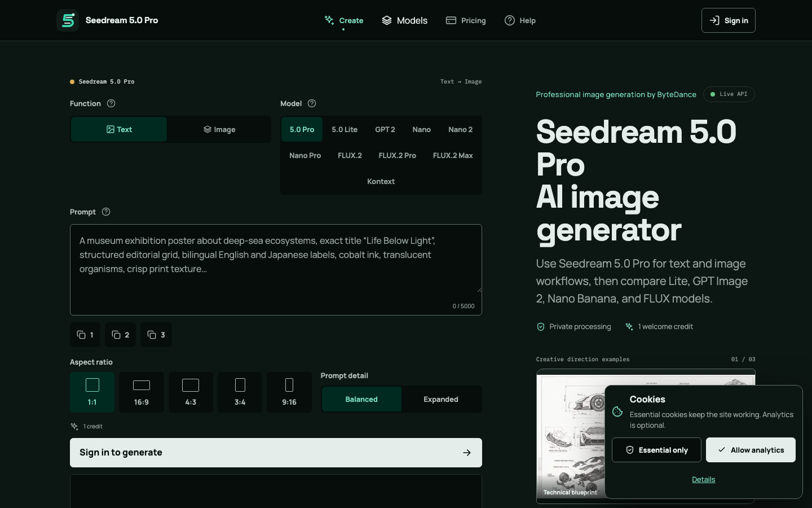The image size is (812, 508).
Task: Click the arrow icon on Sign in to generate
Action: click(467, 453)
